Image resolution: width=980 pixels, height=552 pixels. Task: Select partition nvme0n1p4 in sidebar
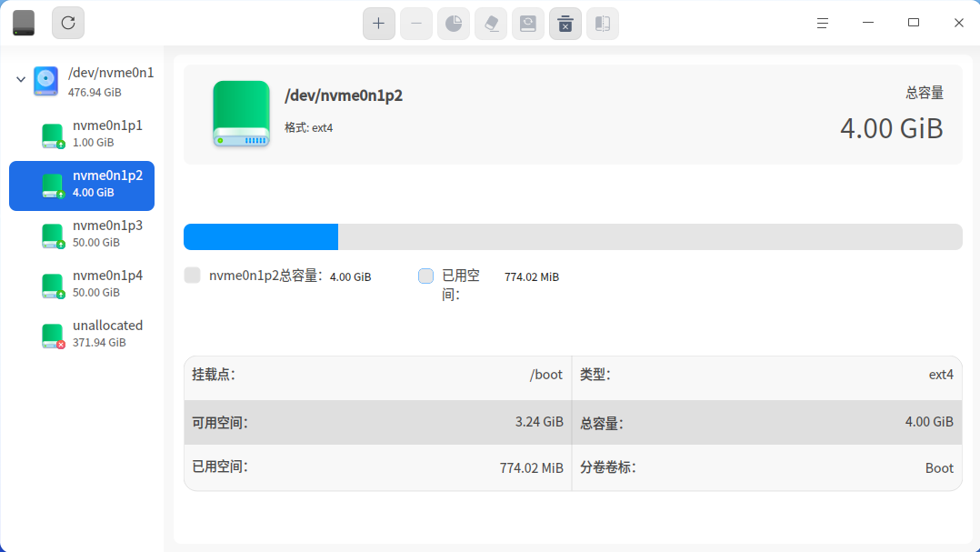coord(82,284)
